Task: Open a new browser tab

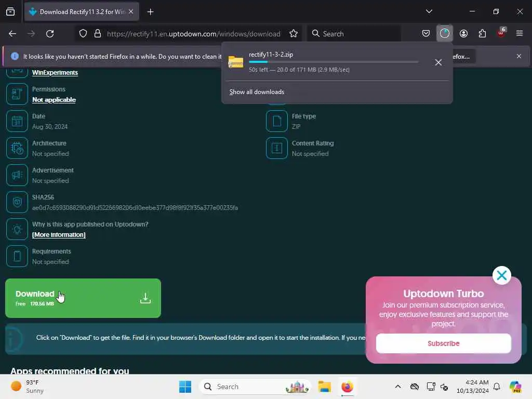Action: tap(150, 12)
